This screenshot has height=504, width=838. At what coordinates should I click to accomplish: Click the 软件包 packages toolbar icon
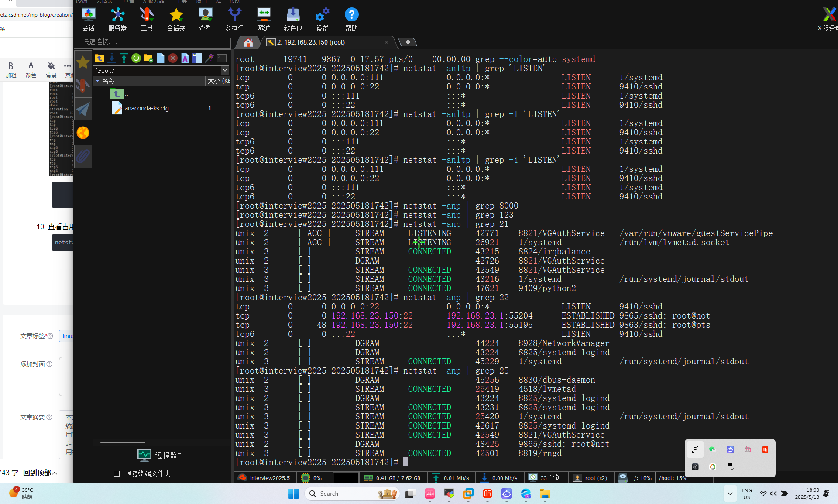coord(293,20)
